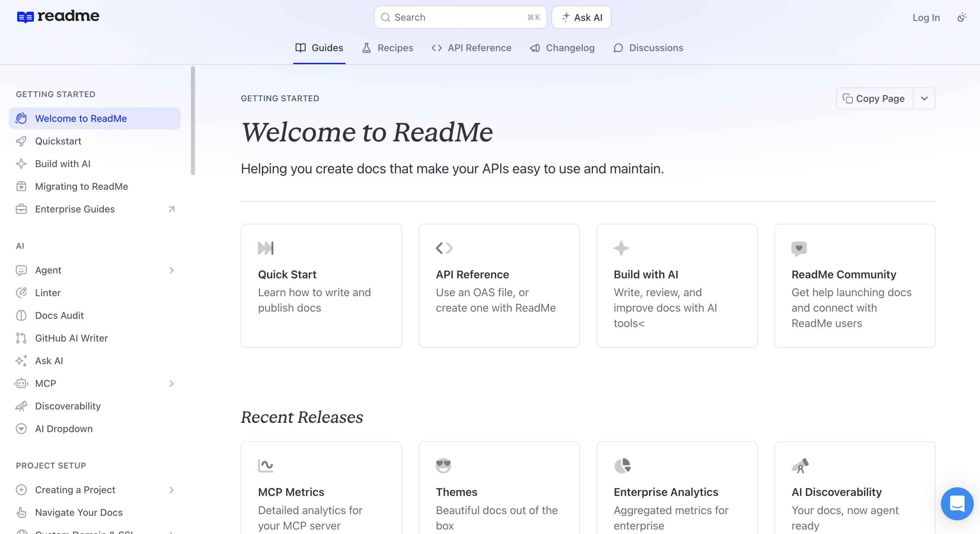Open the AI Discoverability release card title

(836, 492)
